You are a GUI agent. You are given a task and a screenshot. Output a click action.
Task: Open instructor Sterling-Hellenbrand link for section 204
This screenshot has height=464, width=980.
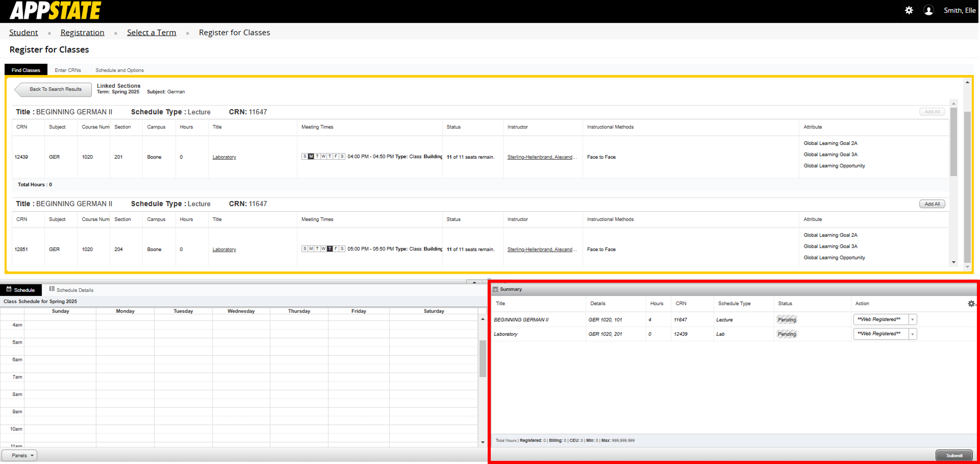(542, 249)
